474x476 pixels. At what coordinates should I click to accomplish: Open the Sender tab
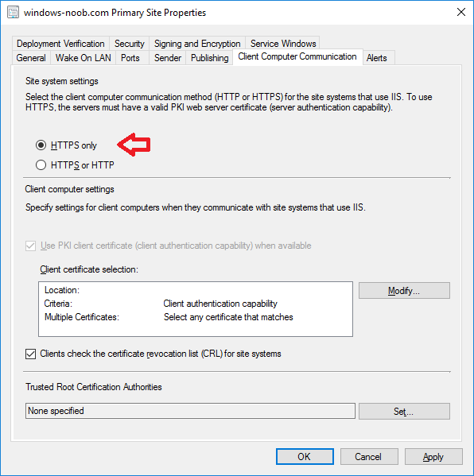168,58
